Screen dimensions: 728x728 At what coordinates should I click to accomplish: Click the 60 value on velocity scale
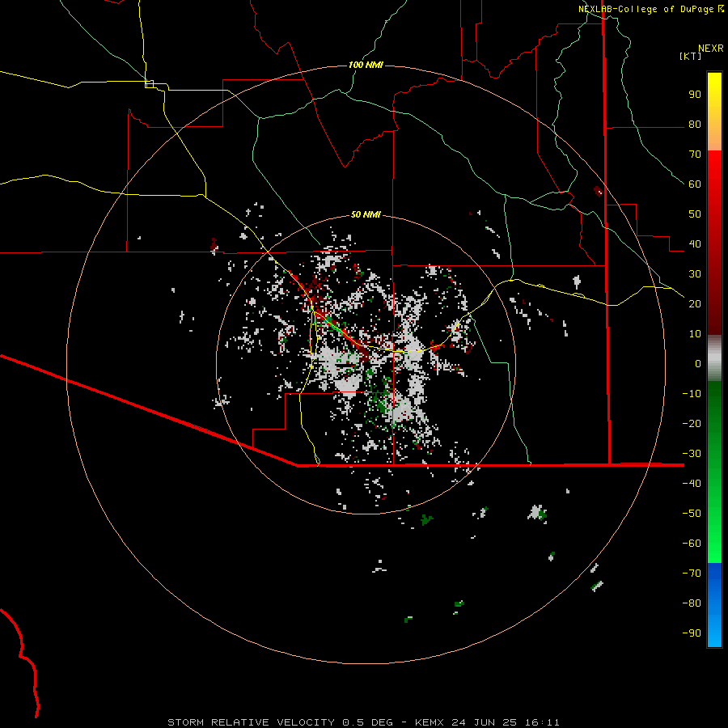(x=695, y=184)
